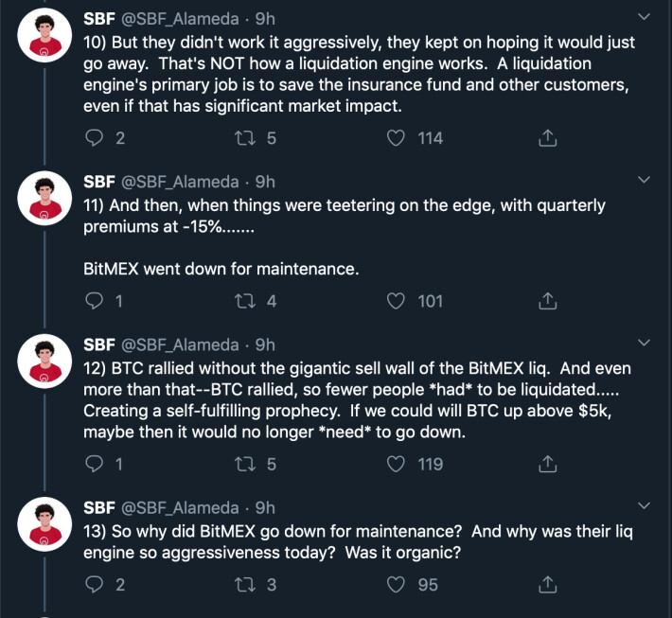Open the chevron menu on tweet 12

pos(644,343)
